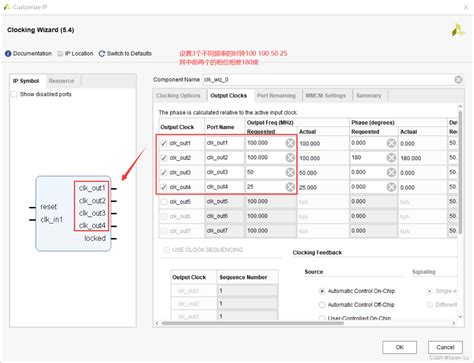Click the clk_out3 port name input field
Viewport: 474px width, 363px height.
tap(224, 172)
